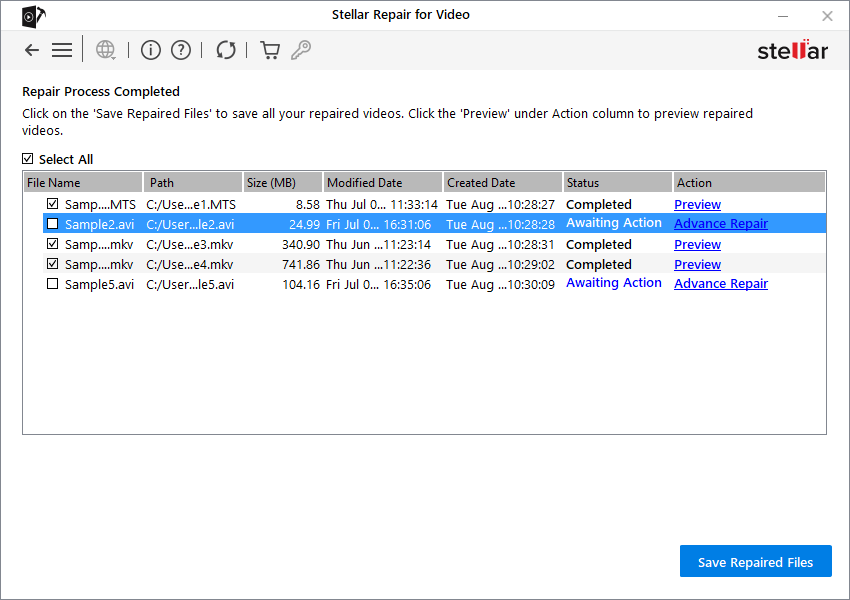
Task: Sort by Size (MB) column header
Action: pos(282,183)
